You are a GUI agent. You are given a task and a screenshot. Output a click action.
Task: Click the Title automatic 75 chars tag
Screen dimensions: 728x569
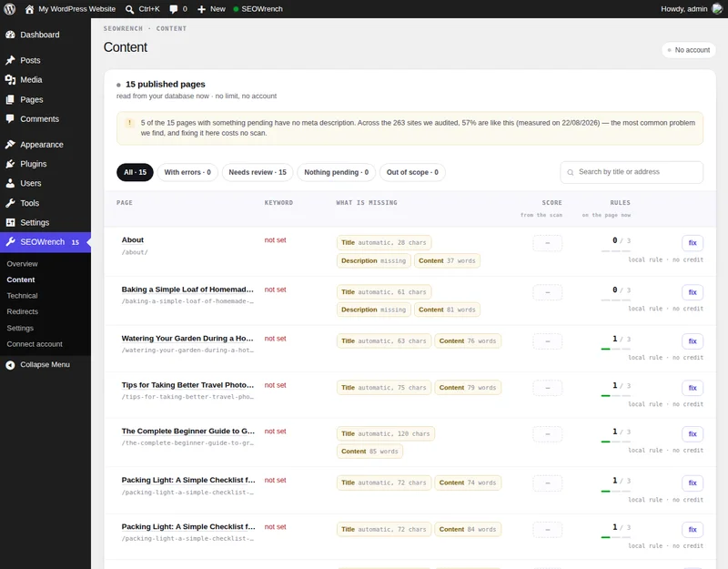pyautogui.click(x=384, y=388)
